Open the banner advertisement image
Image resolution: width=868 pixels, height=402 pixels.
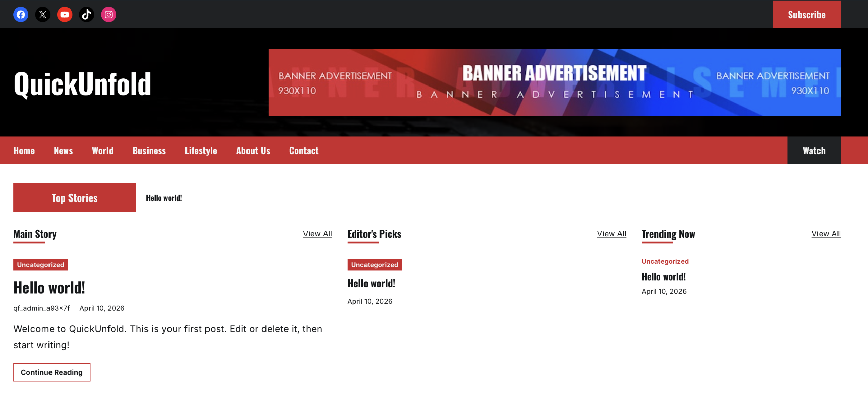(x=554, y=82)
